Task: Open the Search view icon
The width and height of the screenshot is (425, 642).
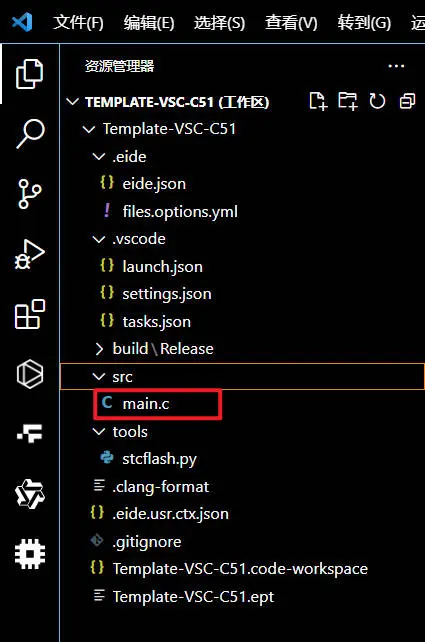Action: point(30,133)
